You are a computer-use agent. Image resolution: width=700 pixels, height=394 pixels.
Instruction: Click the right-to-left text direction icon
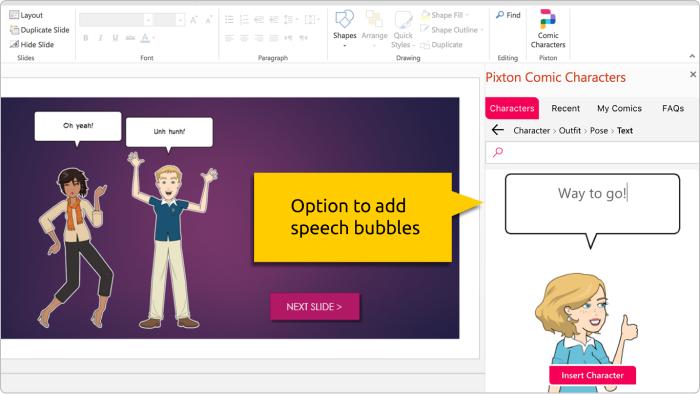[x=304, y=38]
